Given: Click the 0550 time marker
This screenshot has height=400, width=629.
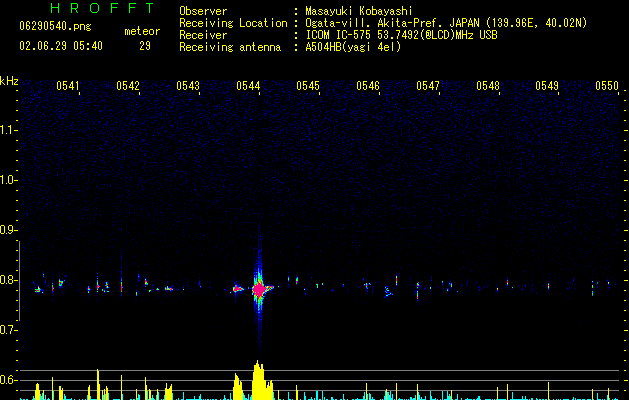Looking at the screenshot, I should point(607,86).
